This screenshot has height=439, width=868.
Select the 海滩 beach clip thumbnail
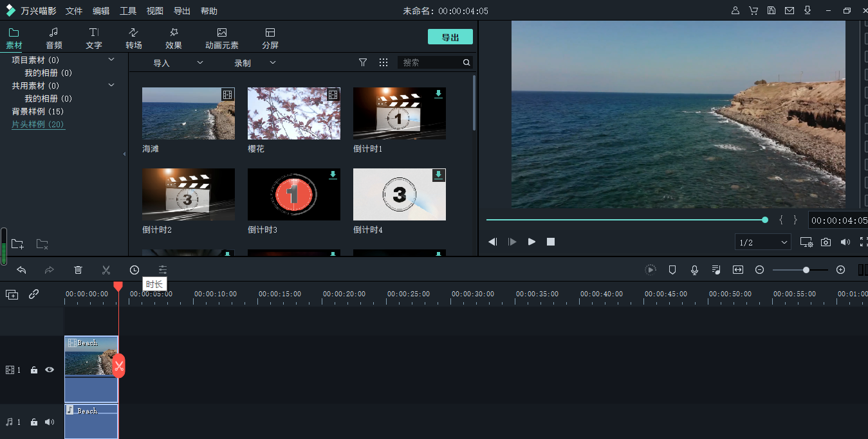click(188, 113)
